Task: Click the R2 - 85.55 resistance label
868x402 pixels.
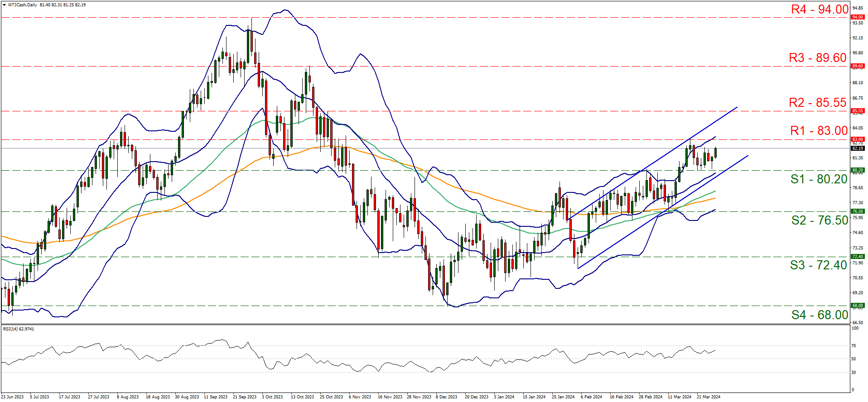Action: click(x=817, y=103)
